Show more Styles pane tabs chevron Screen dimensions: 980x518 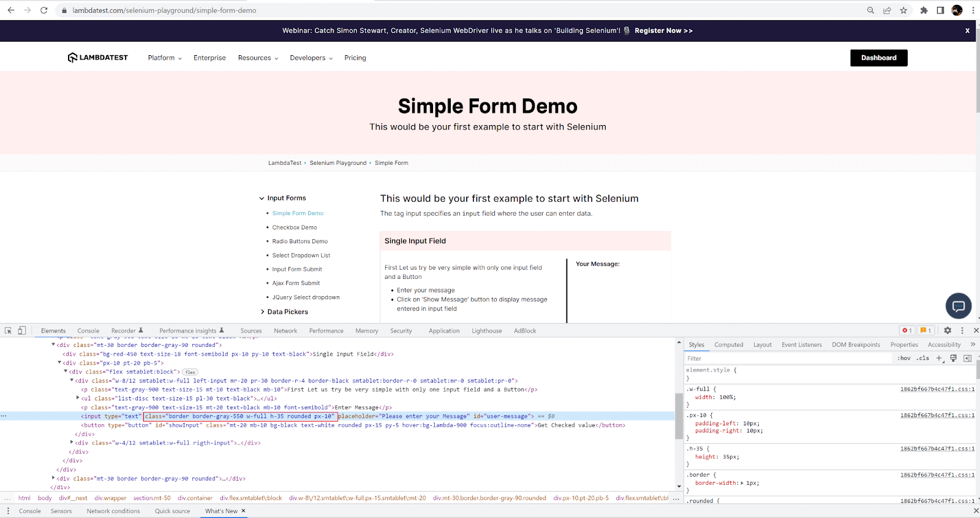pyautogui.click(x=973, y=345)
